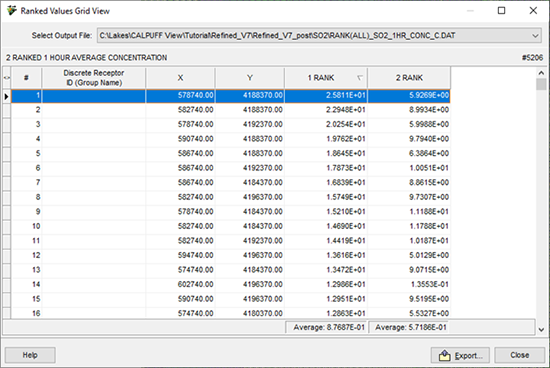Open the Select Output File dropdown
Screen dimensions: 550x368
pyautogui.click(x=535, y=36)
